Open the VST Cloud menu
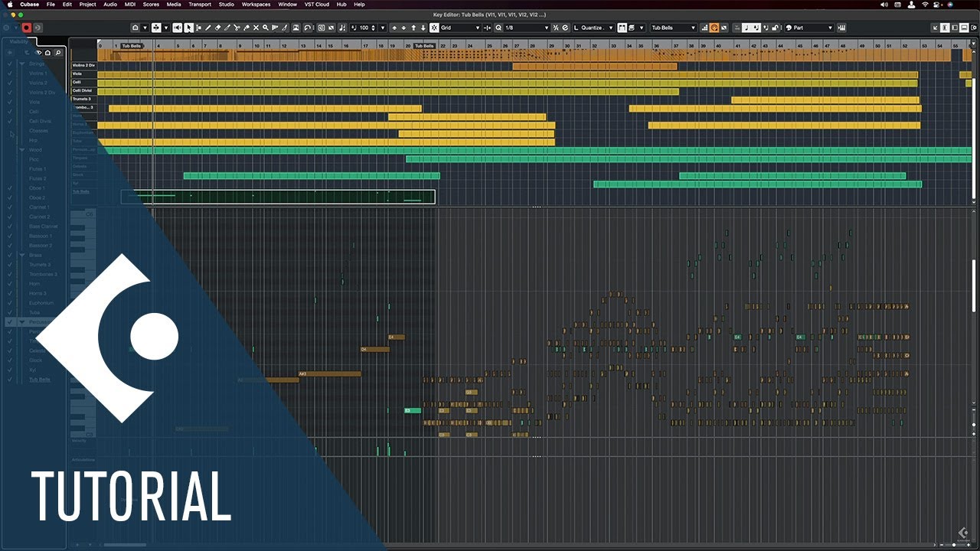The height and width of the screenshot is (551, 980). [317, 4]
